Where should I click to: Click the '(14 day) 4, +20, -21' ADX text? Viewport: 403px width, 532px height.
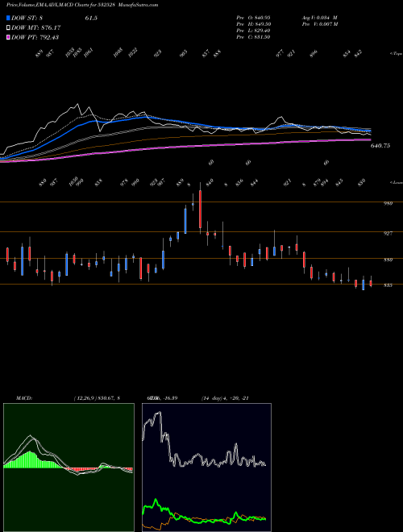225,398
